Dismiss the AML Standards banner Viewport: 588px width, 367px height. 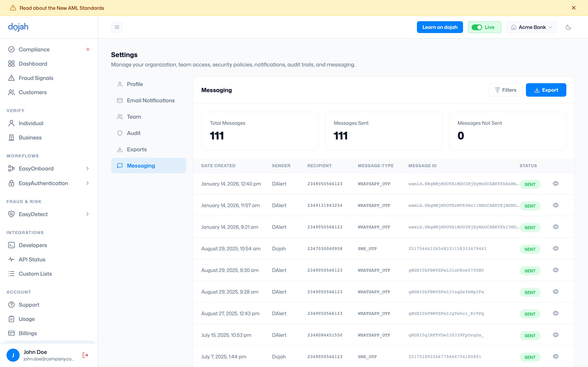574,8
